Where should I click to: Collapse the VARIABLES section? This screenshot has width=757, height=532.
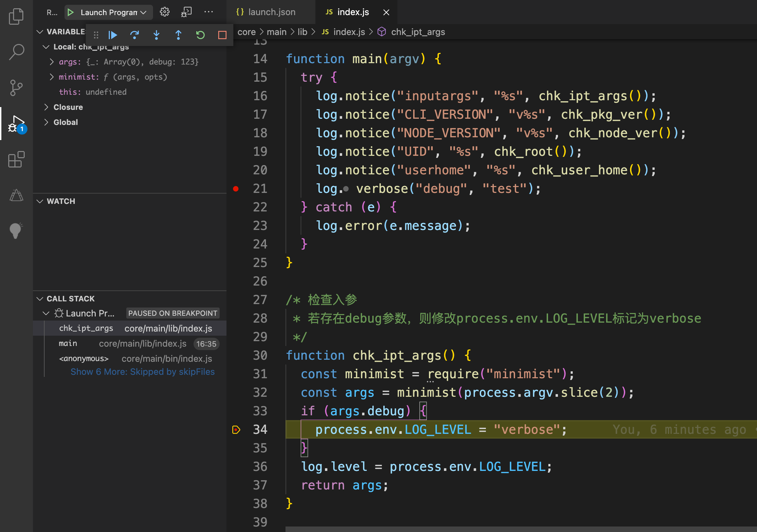point(40,32)
